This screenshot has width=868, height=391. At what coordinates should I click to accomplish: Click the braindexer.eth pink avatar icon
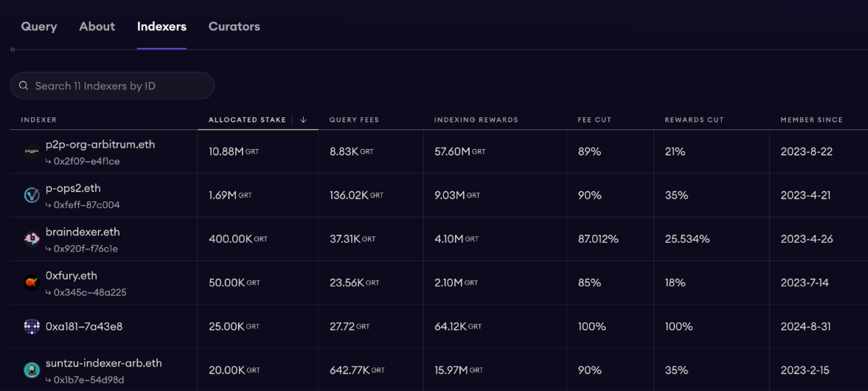click(x=32, y=239)
